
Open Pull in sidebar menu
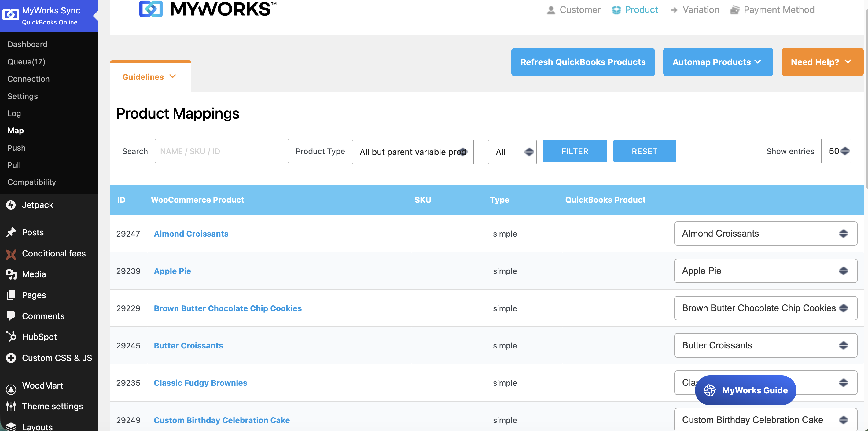click(x=14, y=165)
